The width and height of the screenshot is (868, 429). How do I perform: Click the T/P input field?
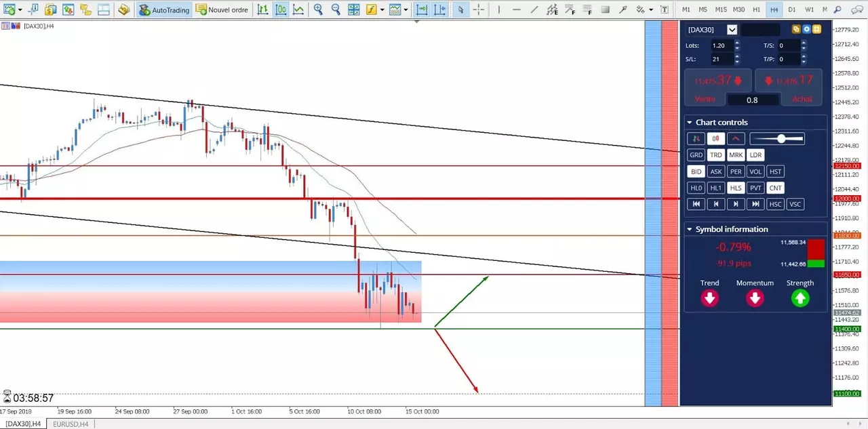click(789, 59)
